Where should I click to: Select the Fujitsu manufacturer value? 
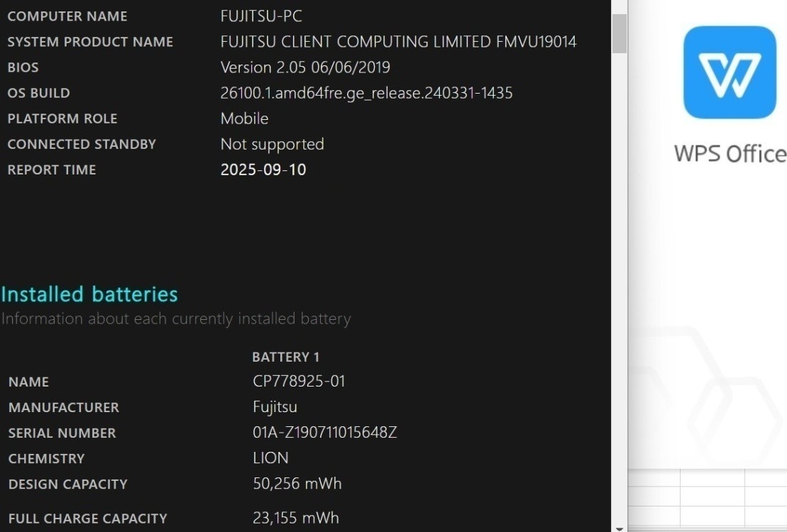275,407
